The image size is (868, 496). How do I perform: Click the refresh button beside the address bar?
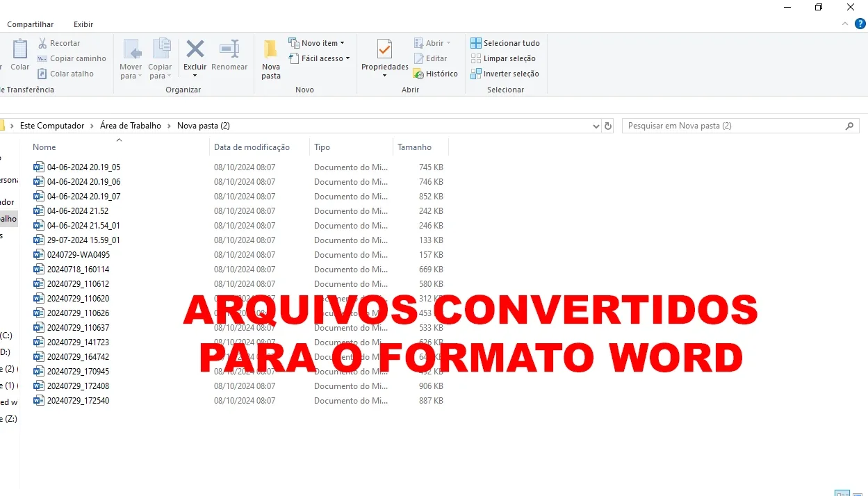tap(608, 126)
